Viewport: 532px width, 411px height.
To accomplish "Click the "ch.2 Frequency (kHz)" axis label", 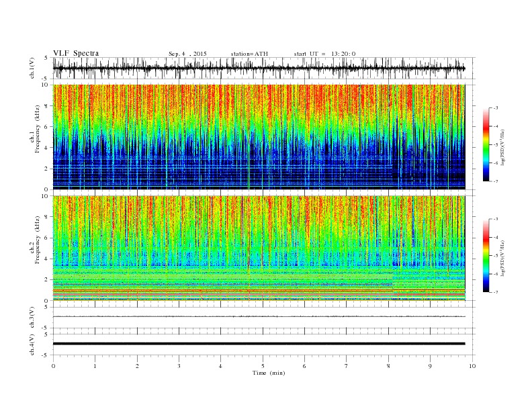I will point(35,239).
